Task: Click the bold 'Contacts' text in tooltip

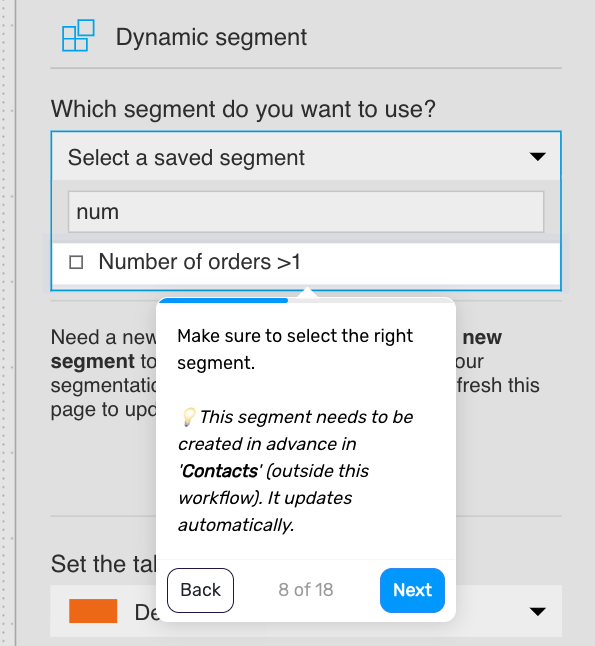Action: point(220,471)
